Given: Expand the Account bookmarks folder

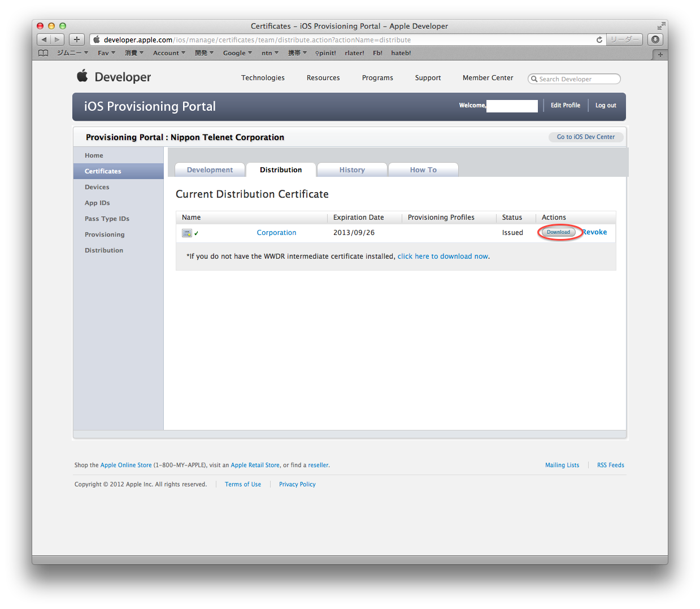Looking at the screenshot, I should [x=169, y=53].
